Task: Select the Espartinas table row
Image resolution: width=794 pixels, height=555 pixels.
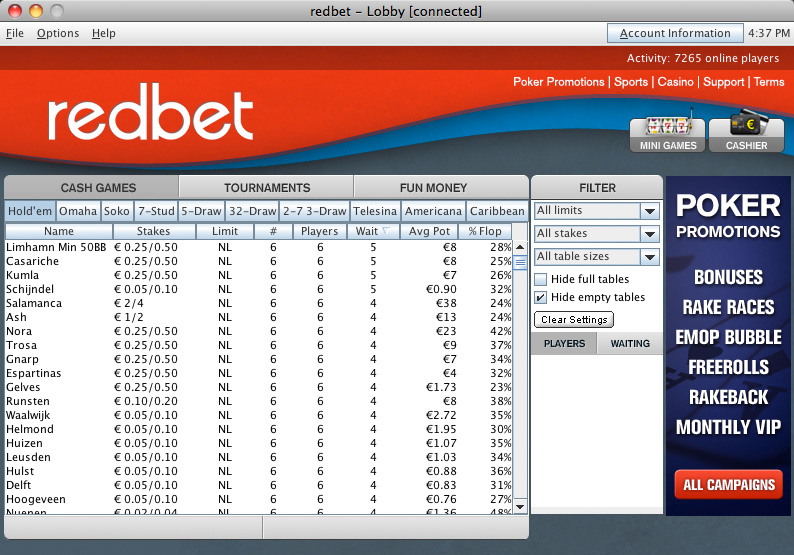Action: [259, 373]
